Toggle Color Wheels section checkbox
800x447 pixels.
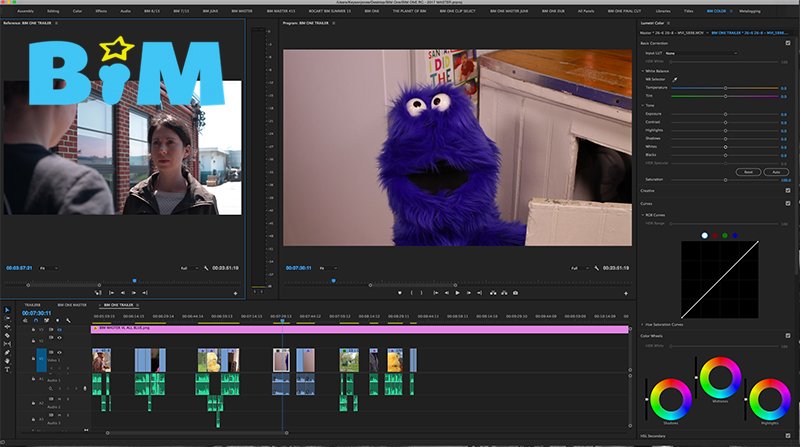tap(788, 336)
